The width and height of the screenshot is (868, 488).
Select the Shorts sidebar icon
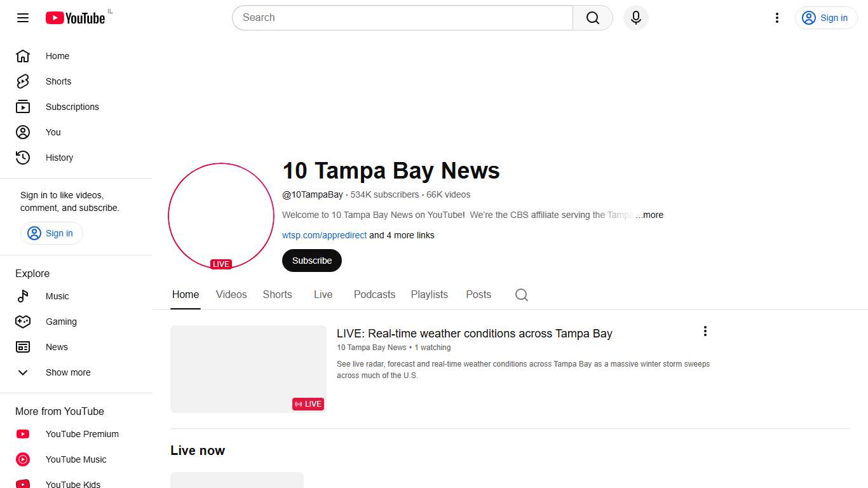point(23,81)
